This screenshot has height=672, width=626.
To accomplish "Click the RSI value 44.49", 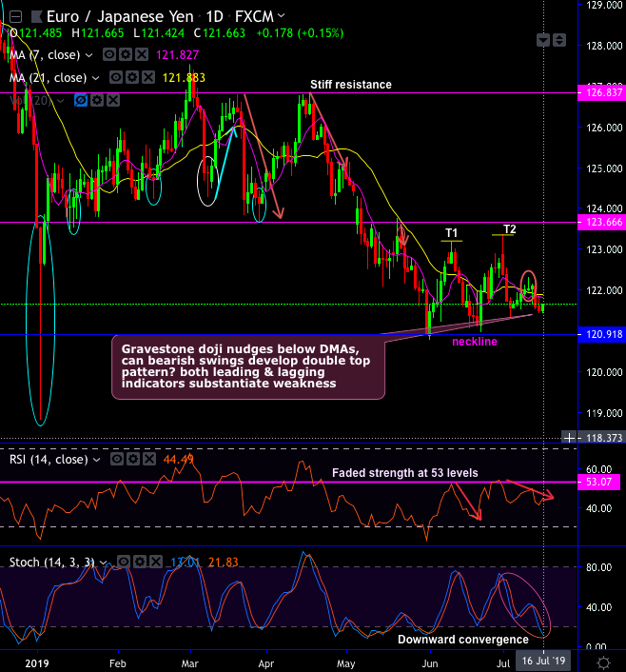I will (x=179, y=460).
